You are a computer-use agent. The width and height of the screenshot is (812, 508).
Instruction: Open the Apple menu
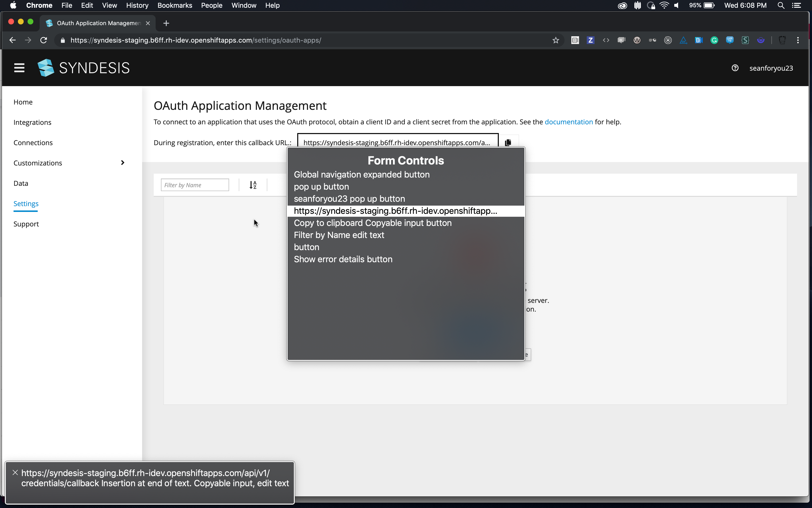13,5
